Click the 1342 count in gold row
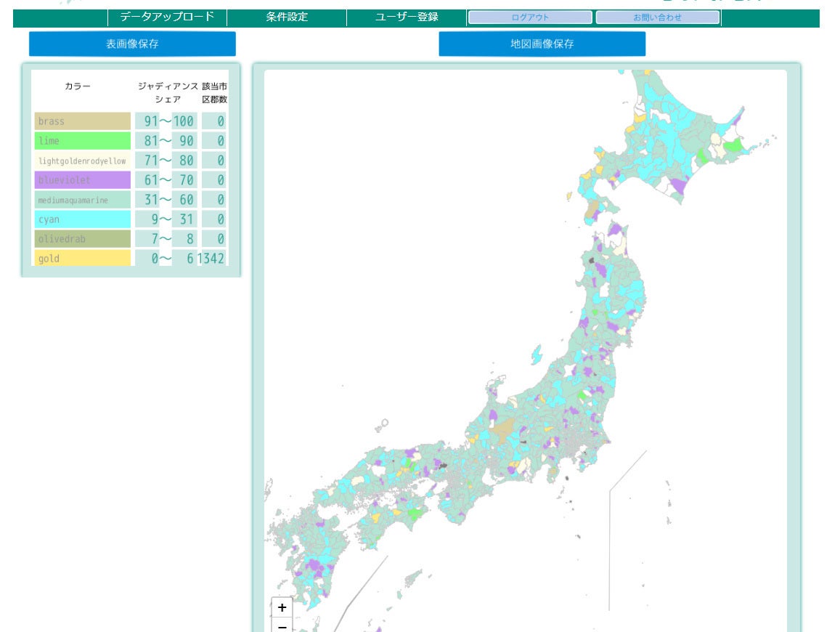Screen dimensions: 840x632 211,259
